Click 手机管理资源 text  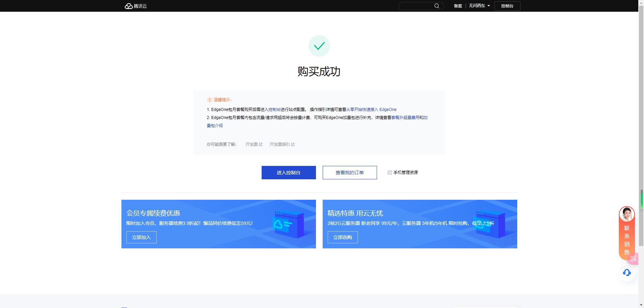(406, 173)
